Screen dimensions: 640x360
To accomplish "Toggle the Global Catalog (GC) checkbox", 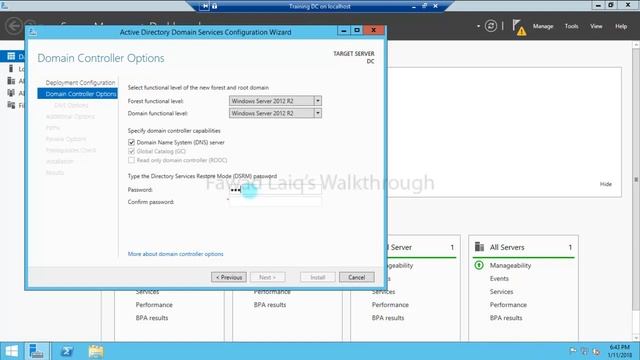I will coord(131,151).
